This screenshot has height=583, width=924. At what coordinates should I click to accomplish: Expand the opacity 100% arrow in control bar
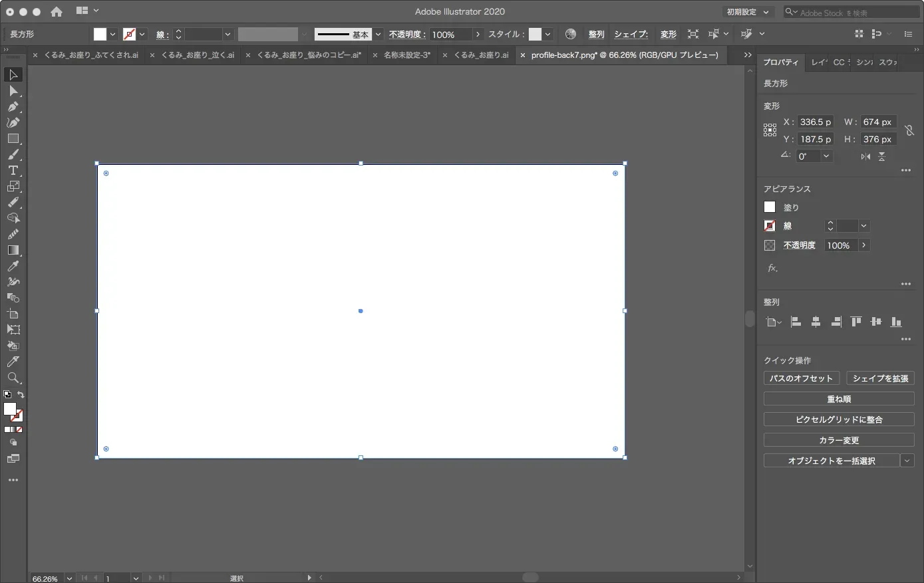pyautogui.click(x=478, y=35)
